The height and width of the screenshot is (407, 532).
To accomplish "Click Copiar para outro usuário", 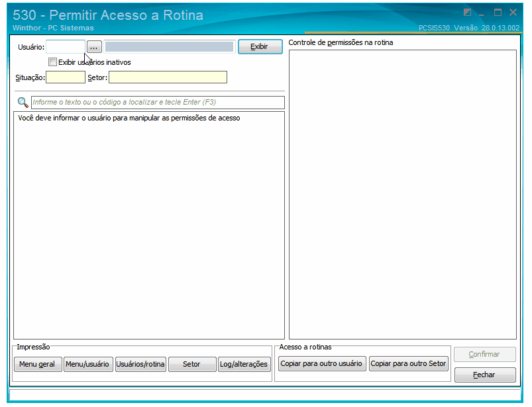I will click(x=322, y=363).
